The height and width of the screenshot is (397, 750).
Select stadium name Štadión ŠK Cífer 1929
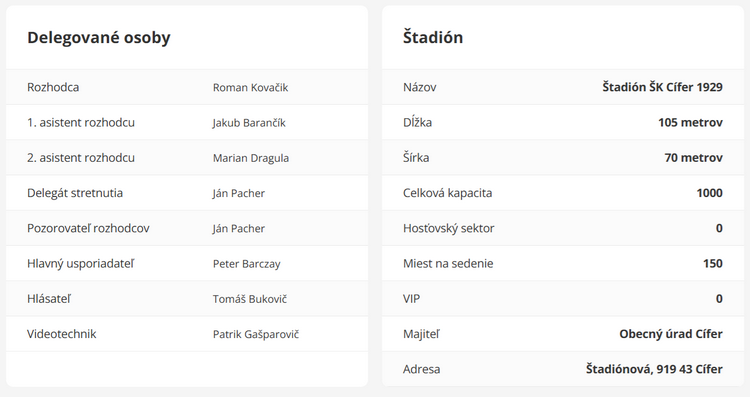tap(662, 87)
